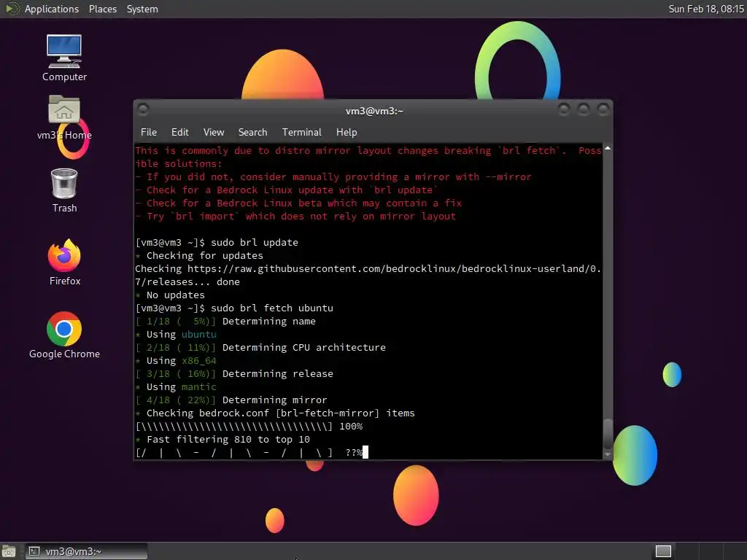Image resolution: width=747 pixels, height=560 pixels.
Task: Click the MATE logo in top panel
Action: click(x=12, y=9)
